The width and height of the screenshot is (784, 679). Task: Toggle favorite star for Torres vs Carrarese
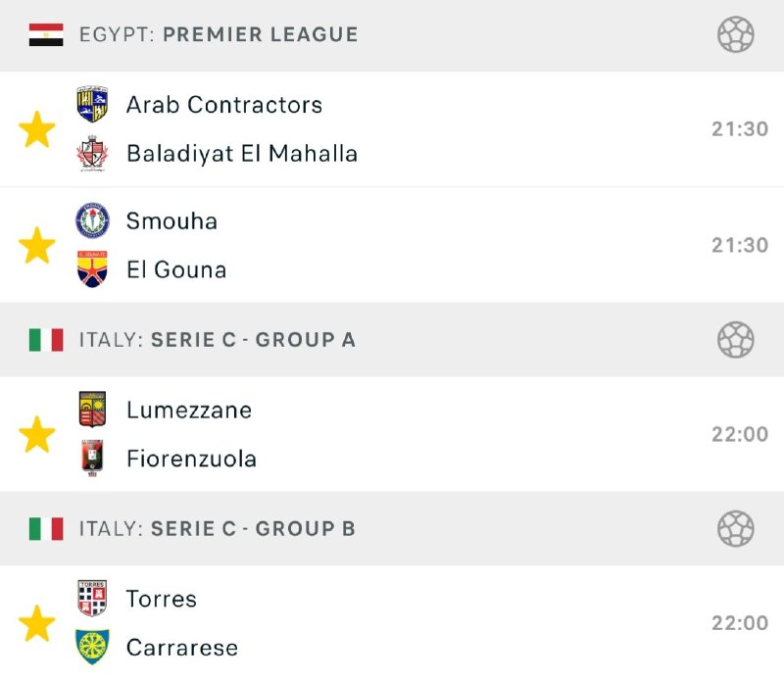(x=36, y=623)
